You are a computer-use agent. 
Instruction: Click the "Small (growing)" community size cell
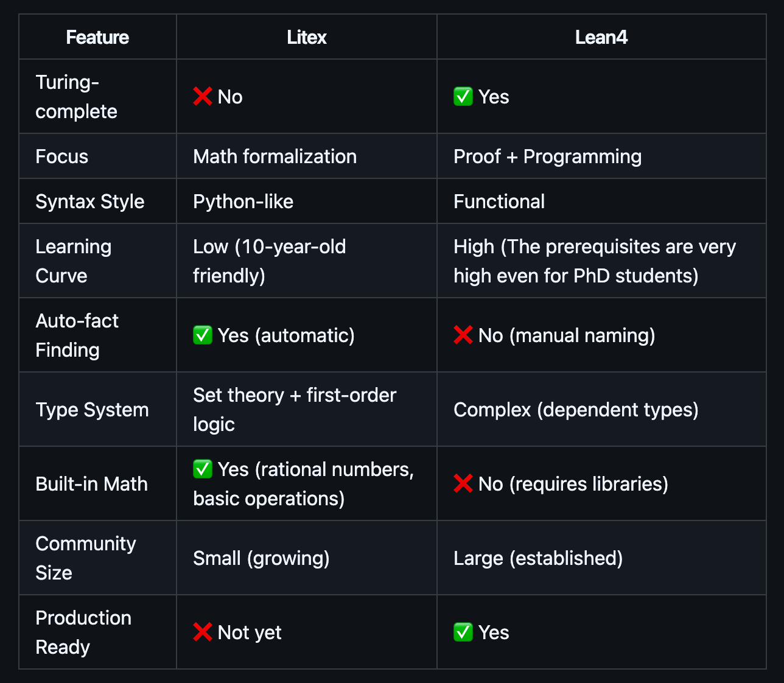coord(261,558)
